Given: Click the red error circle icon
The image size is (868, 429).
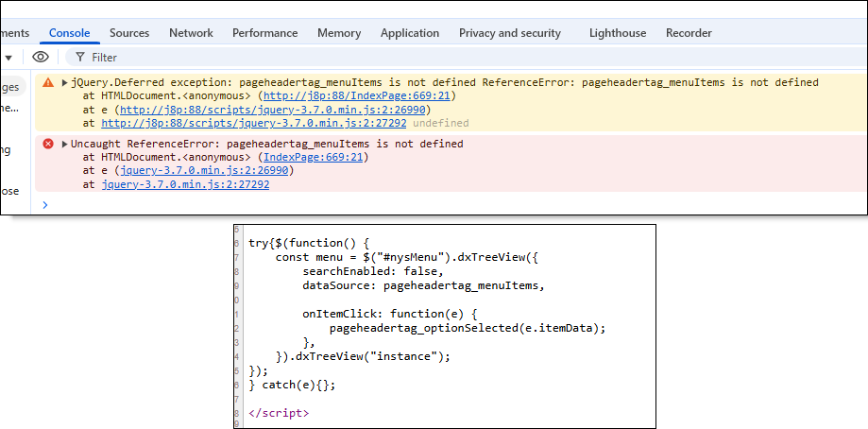Looking at the screenshot, I should point(48,144).
